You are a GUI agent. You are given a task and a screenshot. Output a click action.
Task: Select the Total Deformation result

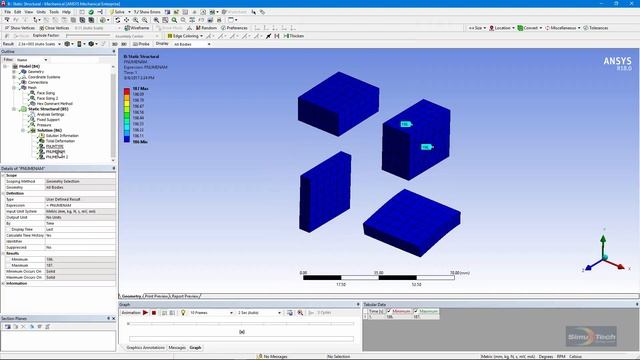[x=60, y=141]
